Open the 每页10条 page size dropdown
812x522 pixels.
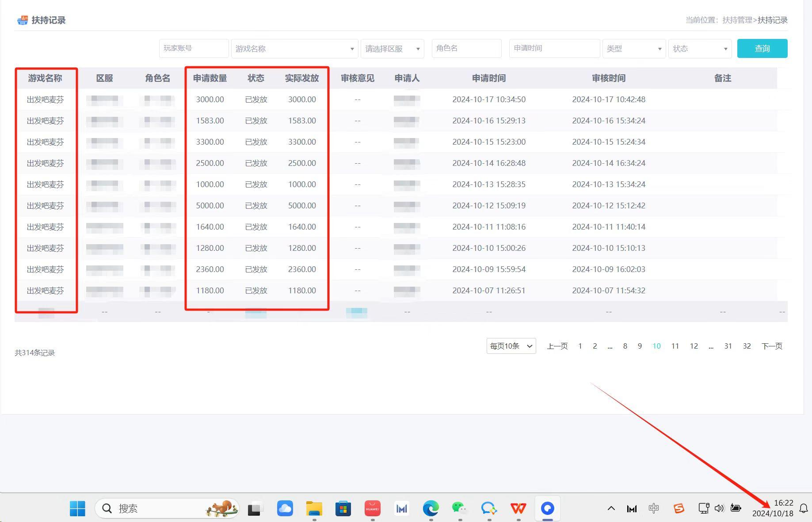pos(511,346)
